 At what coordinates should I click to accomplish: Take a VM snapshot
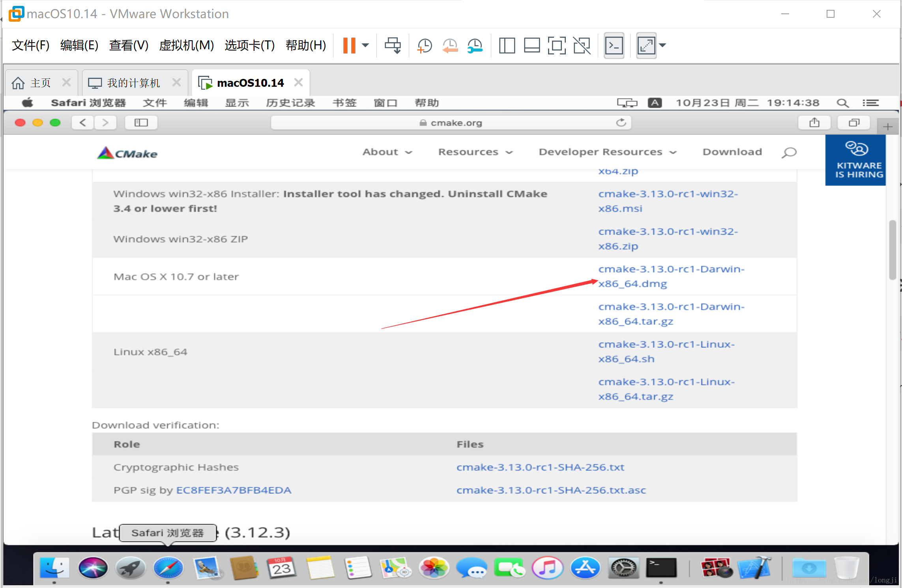[x=425, y=46]
